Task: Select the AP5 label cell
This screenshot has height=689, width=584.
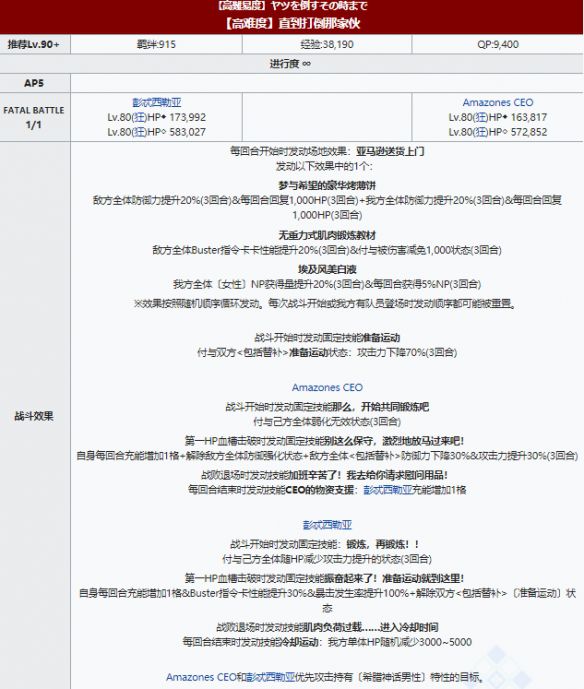Action: (x=35, y=83)
